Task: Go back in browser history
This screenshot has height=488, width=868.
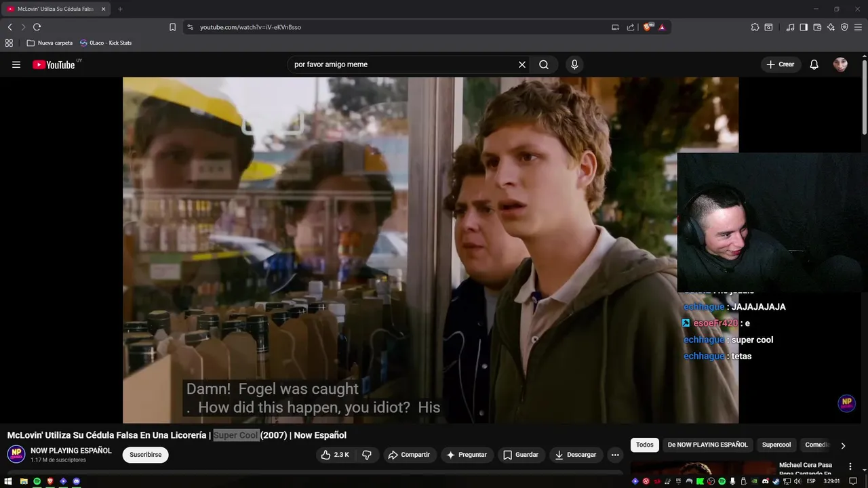Action: (x=9, y=27)
